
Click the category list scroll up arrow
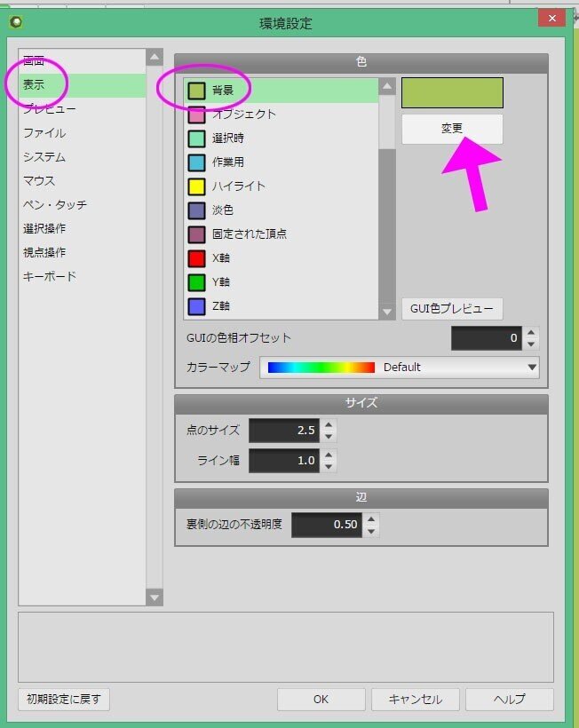pos(155,58)
